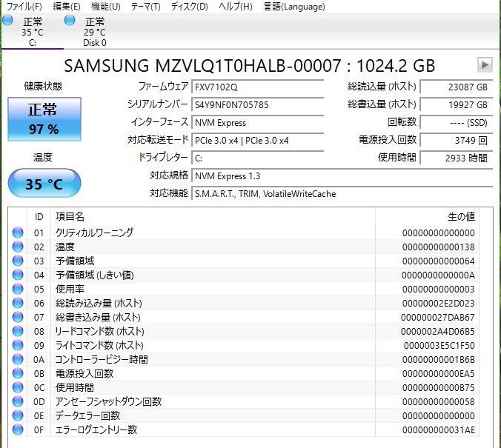This screenshot has width=501, height=448.
Task: Click the C: drive status orb in the top bar
Action: (x=7, y=21)
